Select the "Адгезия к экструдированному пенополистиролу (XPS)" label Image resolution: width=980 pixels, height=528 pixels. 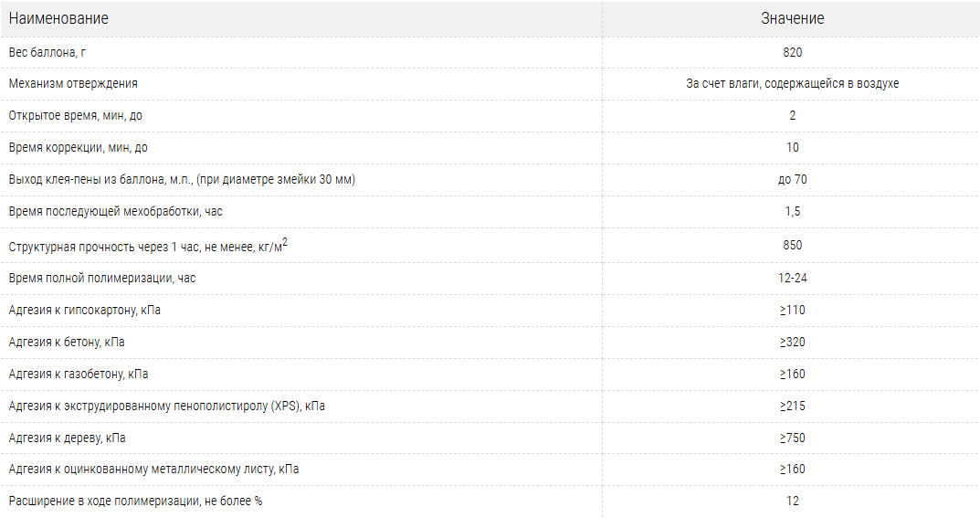[166, 406]
